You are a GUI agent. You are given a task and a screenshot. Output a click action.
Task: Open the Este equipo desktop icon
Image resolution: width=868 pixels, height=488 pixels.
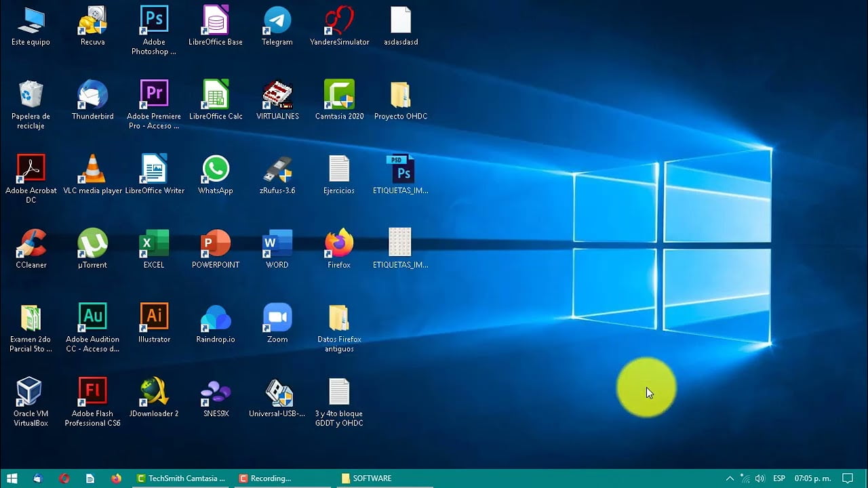pos(31,26)
